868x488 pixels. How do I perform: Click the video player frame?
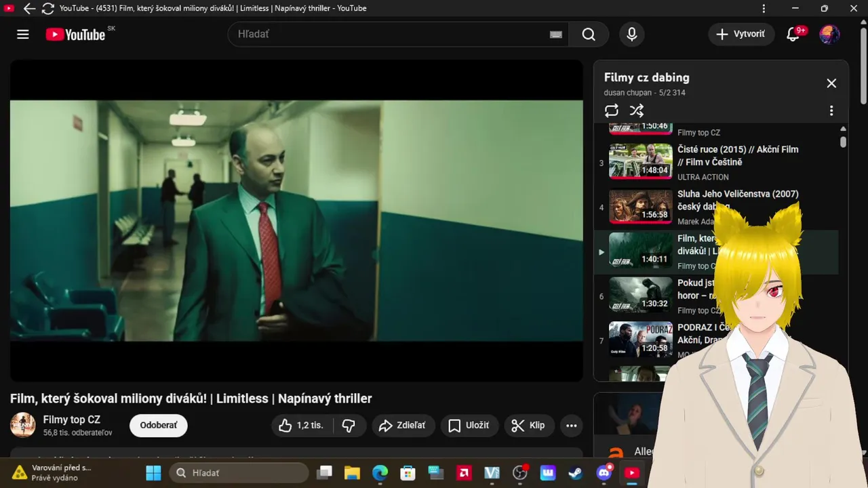296,220
